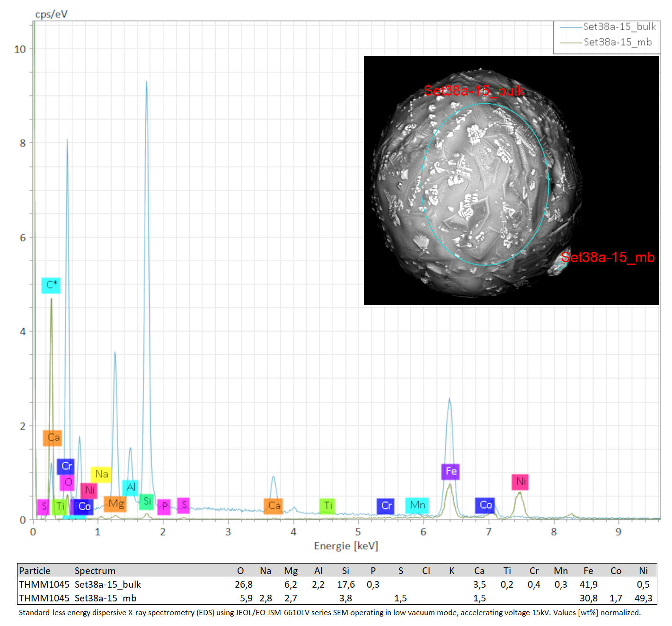Click the pink Ni label near 7.5 keV
The height and width of the screenshot is (626, 672).
tap(520, 482)
